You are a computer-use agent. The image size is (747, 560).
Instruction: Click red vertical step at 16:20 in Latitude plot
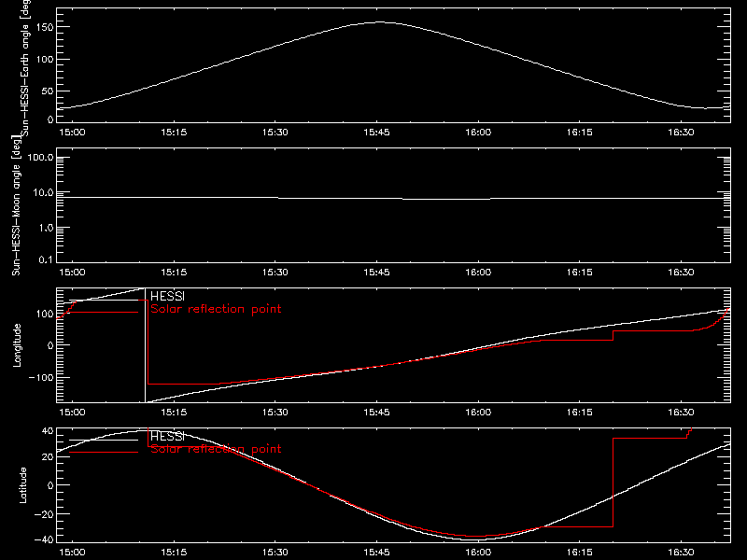pyautogui.click(x=613, y=482)
